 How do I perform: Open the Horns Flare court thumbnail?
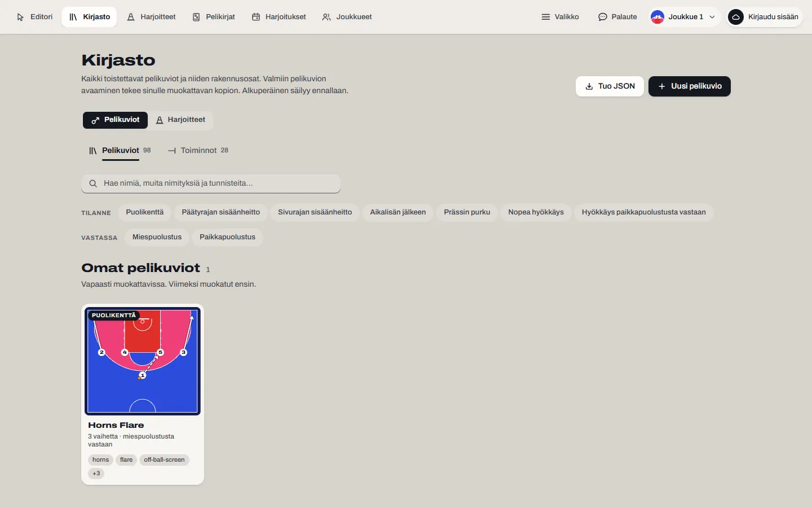[143, 361]
